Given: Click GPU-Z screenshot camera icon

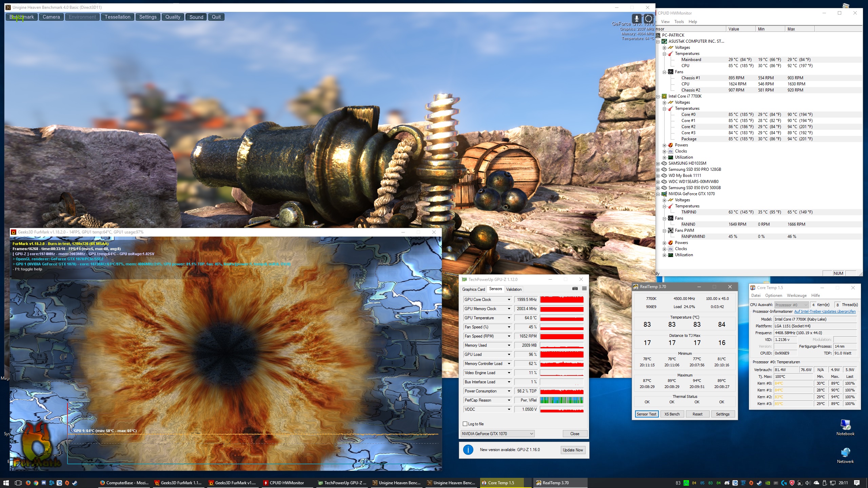Looking at the screenshot, I should click(x=575, y=288).
